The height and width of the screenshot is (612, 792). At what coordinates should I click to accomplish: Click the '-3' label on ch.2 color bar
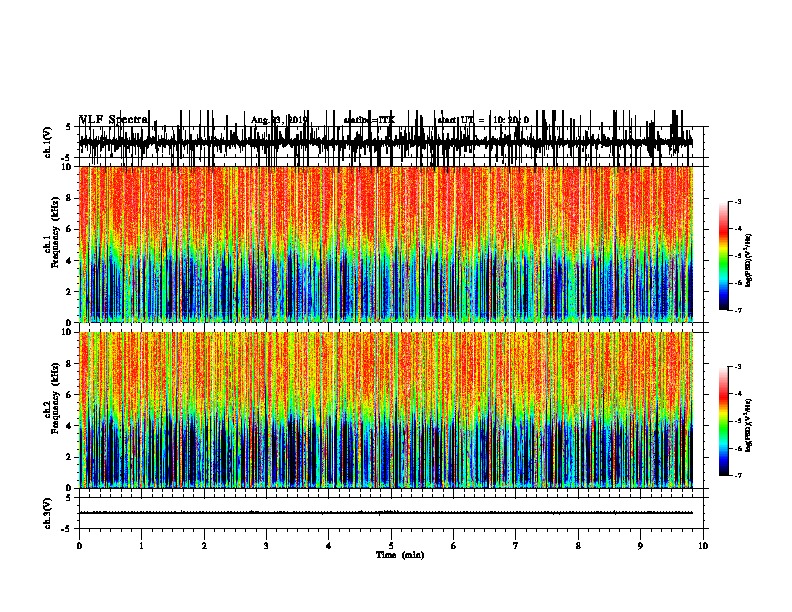click(737, 367)
